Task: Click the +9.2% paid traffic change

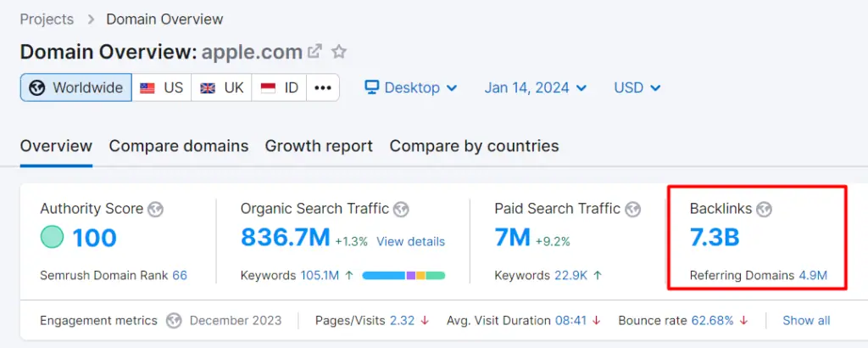Action: point(553,242)
